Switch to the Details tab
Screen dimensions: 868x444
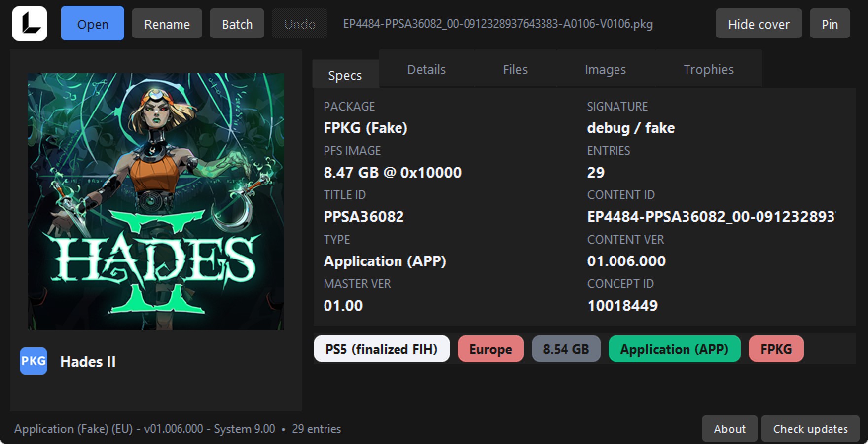[x=427, y=69]
